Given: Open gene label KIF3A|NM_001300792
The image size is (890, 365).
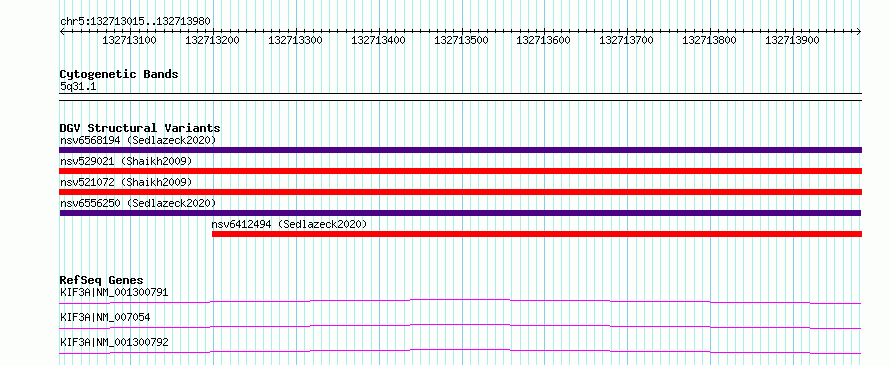Looking at the screenshot, I should pyautogui.click(x=114, y=343).
